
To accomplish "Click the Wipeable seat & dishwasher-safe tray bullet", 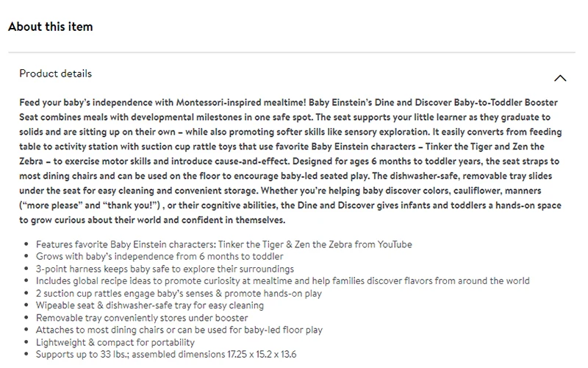I will (150, 305).
